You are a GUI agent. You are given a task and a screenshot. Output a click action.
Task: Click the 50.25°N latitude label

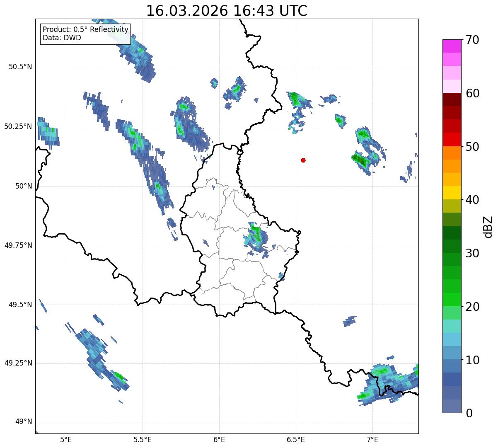[x=18, y=126]
